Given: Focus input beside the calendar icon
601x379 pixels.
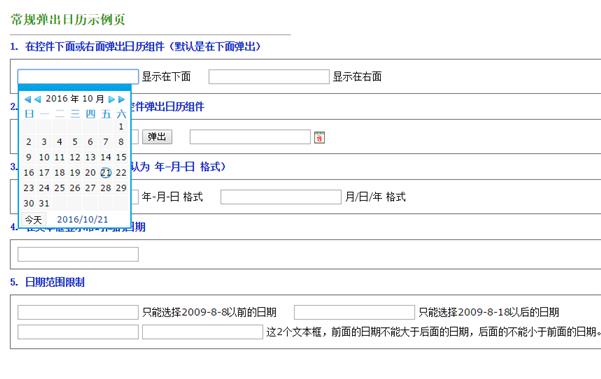Looking at the screenshot, I should [250, 137].
